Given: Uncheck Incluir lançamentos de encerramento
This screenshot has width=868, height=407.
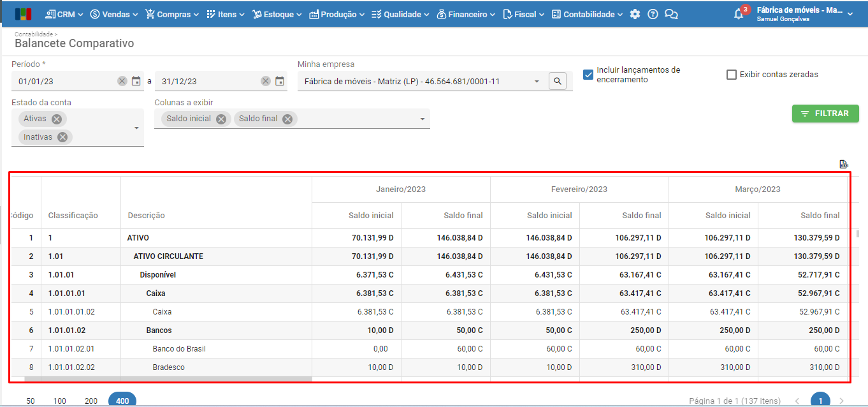Looking at the screenshot, I should tap(588, 75).
